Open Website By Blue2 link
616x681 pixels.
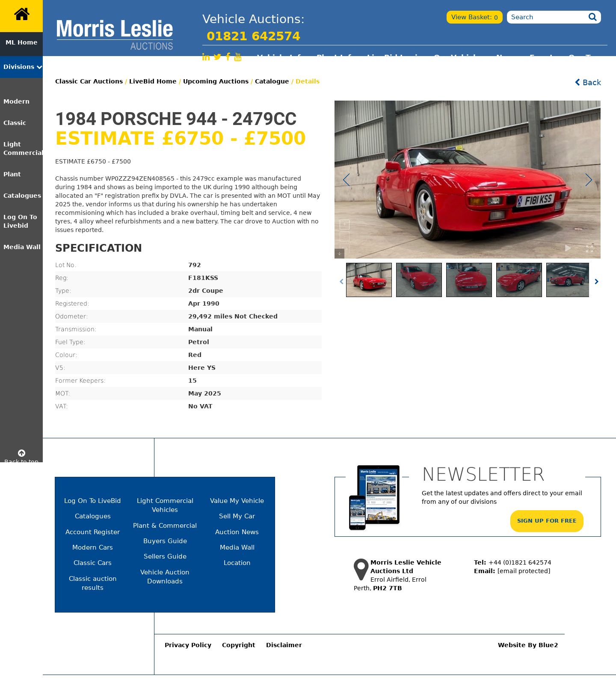pos(528,645)
